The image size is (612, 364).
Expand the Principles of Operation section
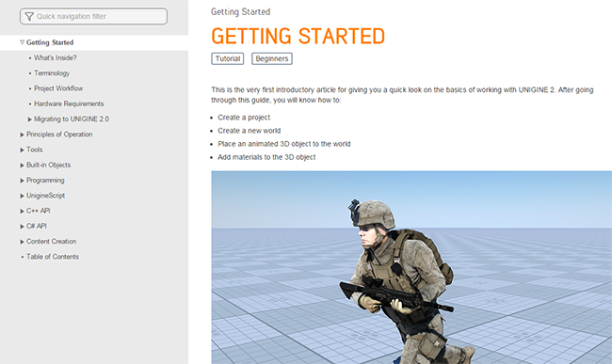point(22,135)
